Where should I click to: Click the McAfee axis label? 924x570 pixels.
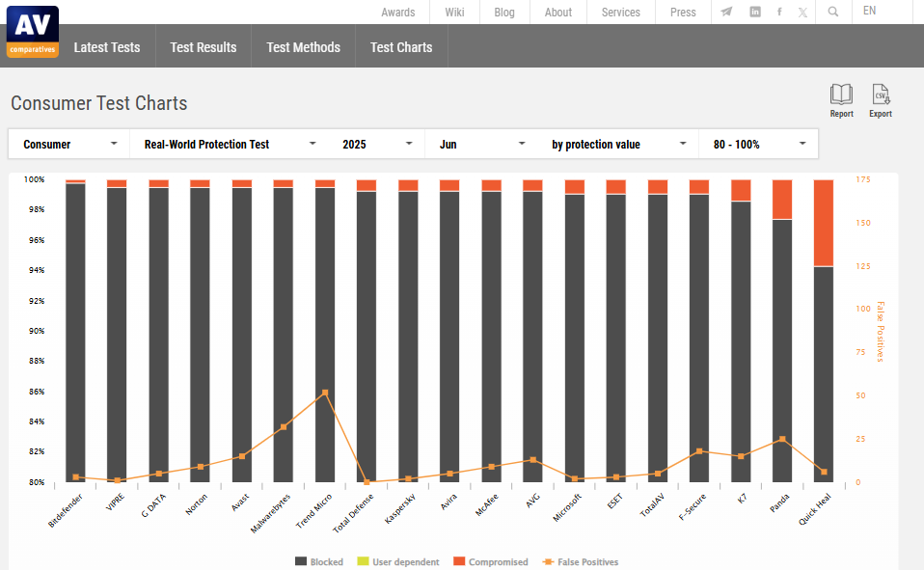point(487,505)
